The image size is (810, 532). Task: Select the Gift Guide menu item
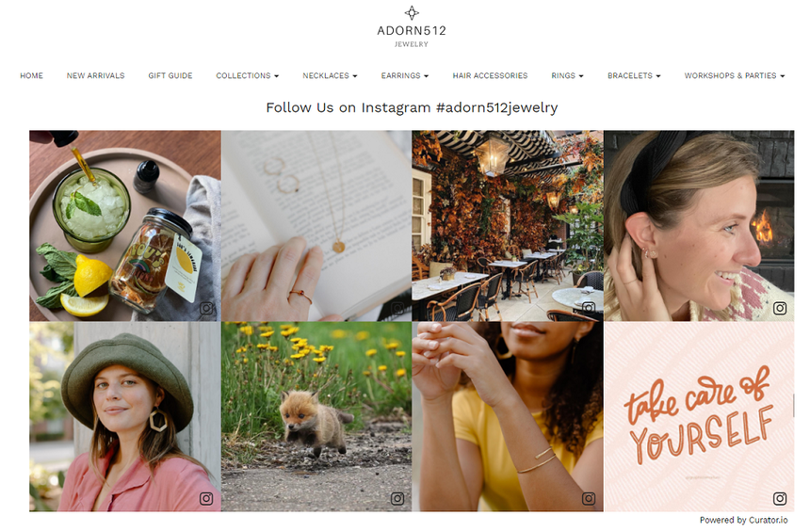coord(170,75)
